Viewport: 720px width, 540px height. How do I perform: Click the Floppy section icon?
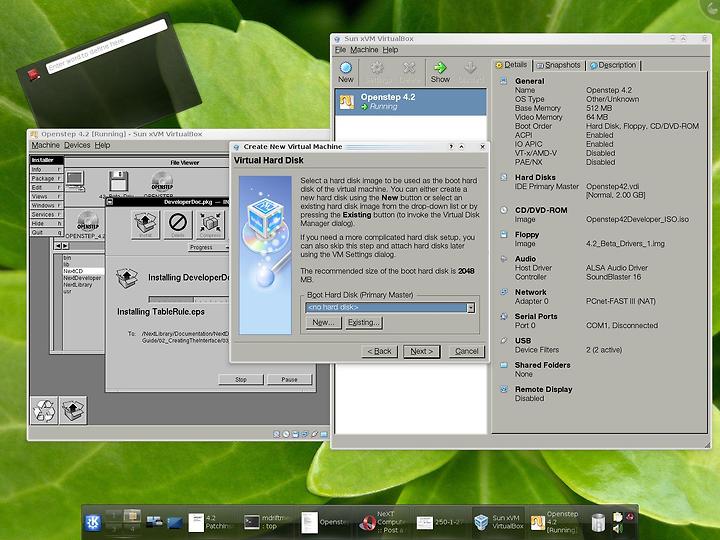(x=504, y=234)
